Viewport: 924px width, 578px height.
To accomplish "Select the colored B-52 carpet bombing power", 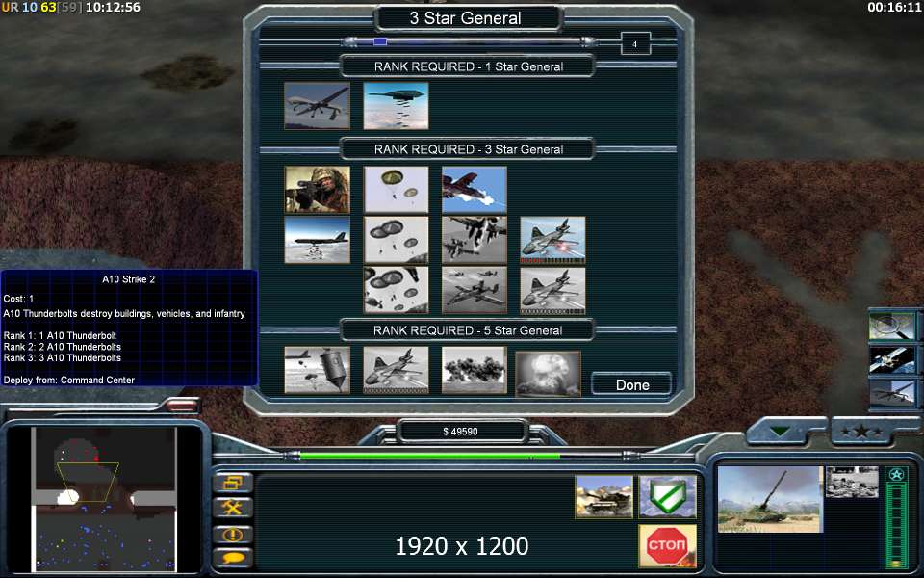I will (317, 240).
